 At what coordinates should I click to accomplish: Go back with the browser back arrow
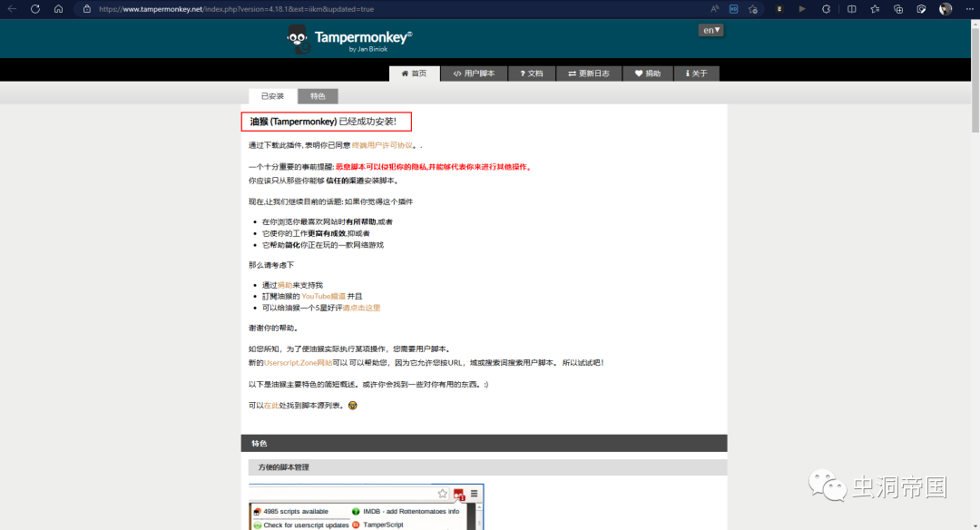pos(12,9)
